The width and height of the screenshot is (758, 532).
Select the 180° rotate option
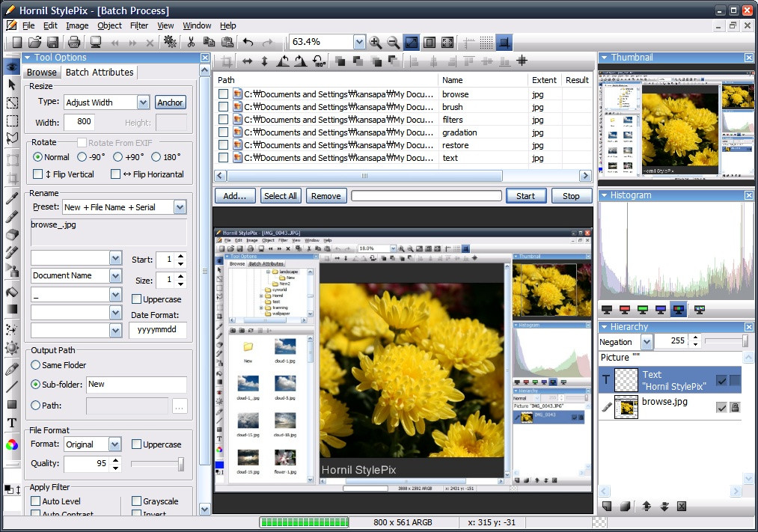[x=156, y=157]
